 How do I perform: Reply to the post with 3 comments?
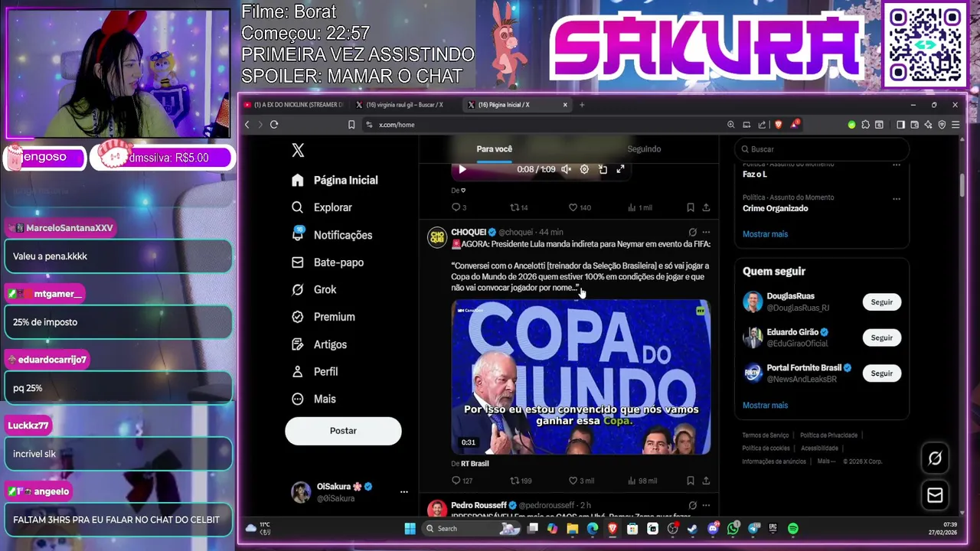point(459,207)
